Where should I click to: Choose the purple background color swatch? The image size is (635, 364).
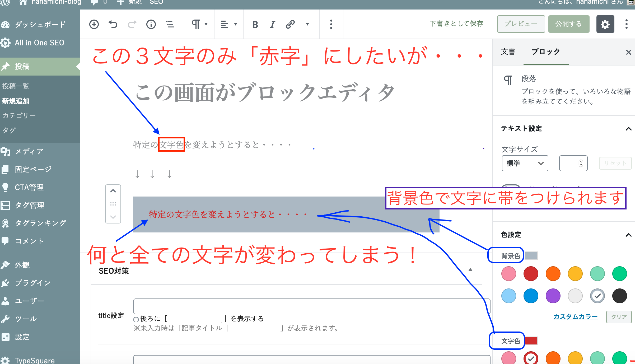pos(553,296)
